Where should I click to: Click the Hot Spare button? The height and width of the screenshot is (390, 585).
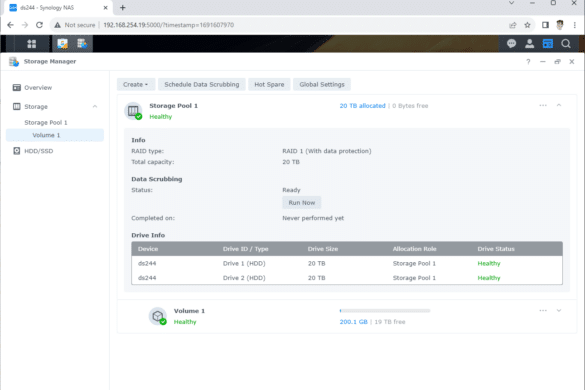coord(269,85)
